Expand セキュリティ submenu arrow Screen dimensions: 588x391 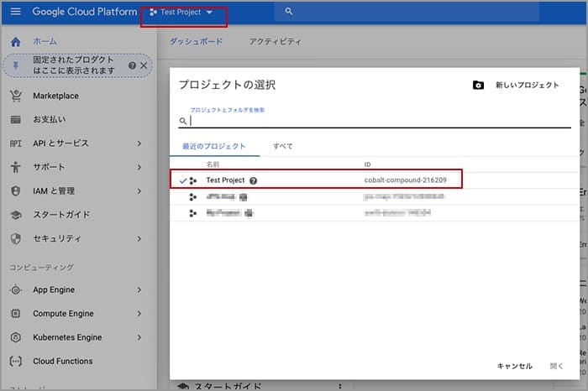139,238
